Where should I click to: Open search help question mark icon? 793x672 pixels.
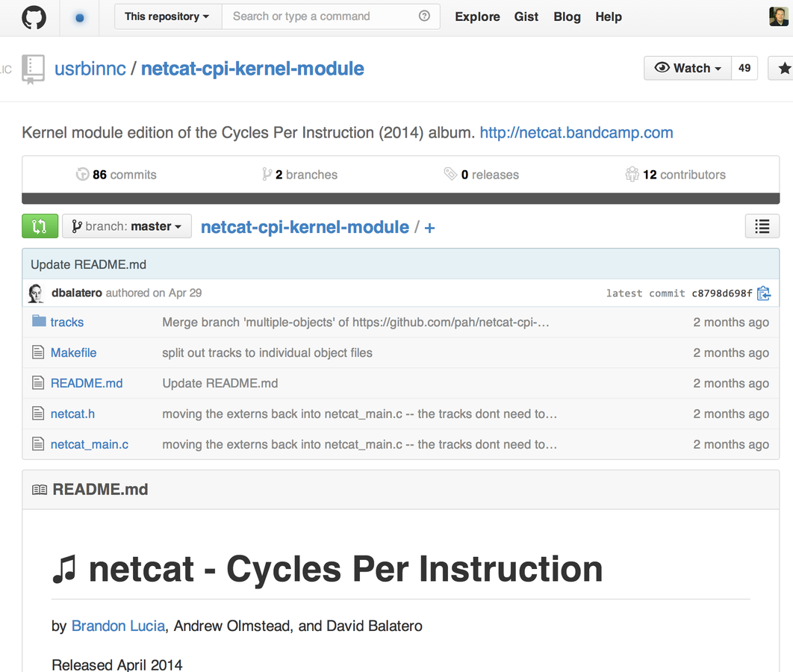pyautogui.click(x=424, y=16)
